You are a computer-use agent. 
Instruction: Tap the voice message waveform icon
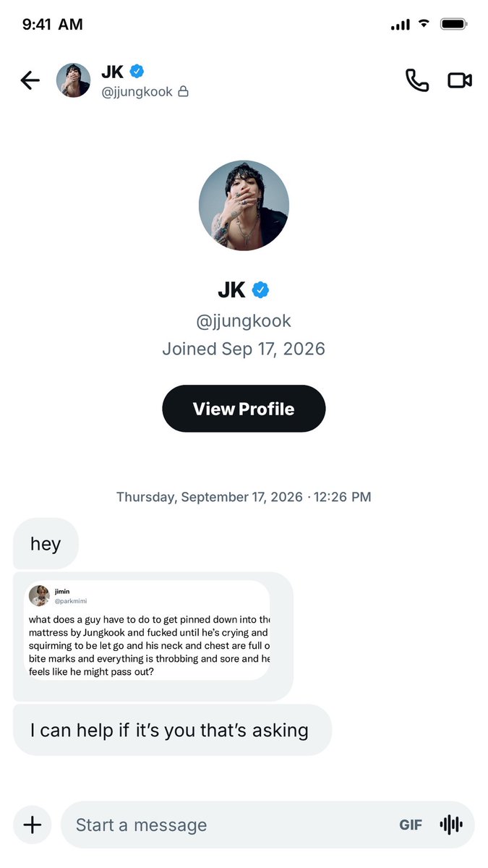point(451,825)
